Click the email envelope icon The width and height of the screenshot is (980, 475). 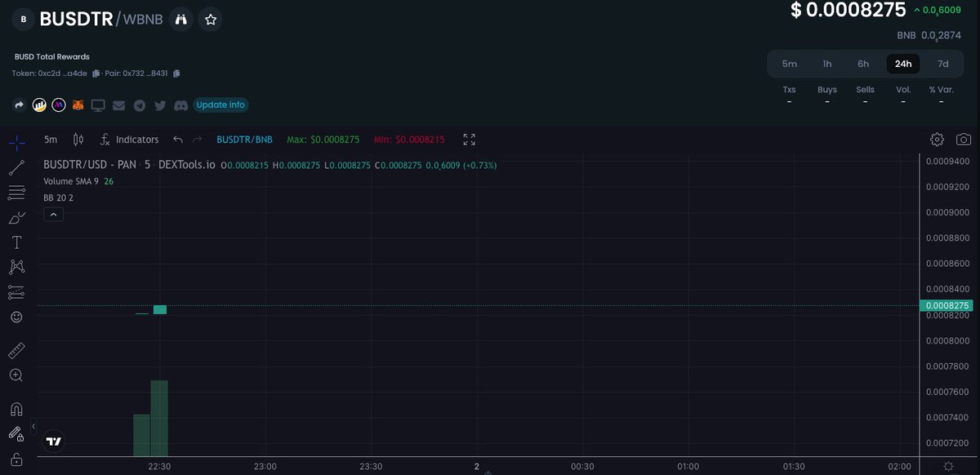pos(119,105)
